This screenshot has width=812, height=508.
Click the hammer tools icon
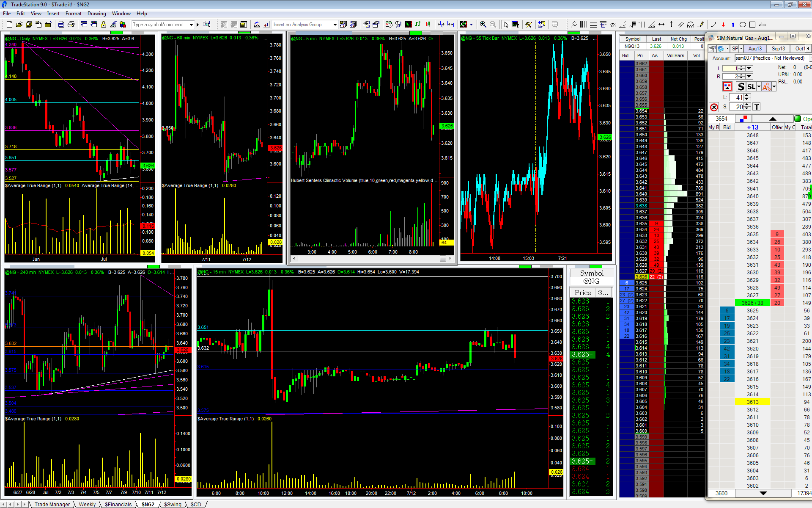point(529,25)
